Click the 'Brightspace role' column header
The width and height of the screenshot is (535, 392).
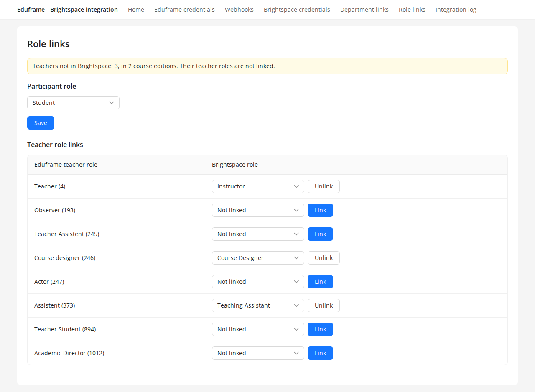tap(235, 165)
